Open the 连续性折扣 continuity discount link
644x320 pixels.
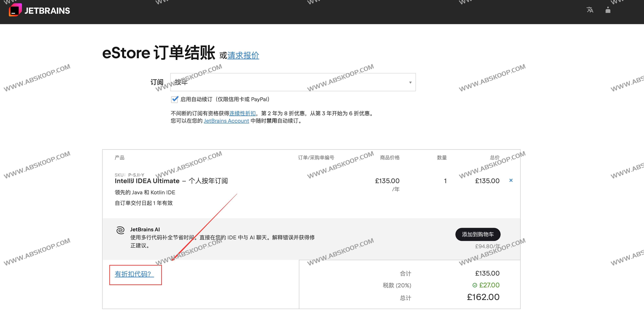[242, 113]
